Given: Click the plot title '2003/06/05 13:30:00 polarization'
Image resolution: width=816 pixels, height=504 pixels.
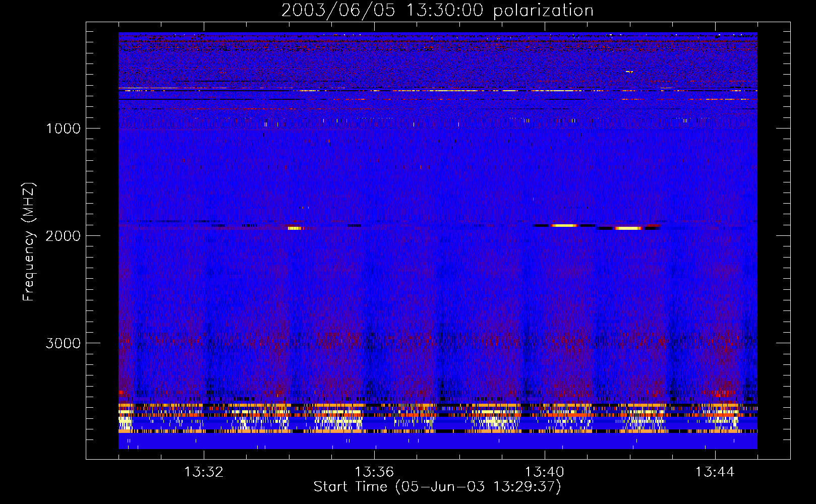Looking at the screenshot, I should [x=437, y=11].
